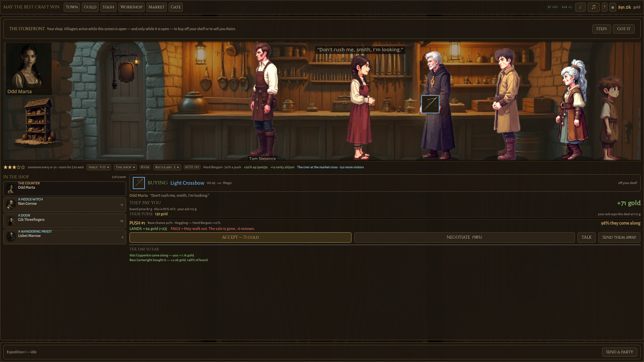Select the wandering priest Lisbet Marrow row
Viewport: 644px width, 362px height.
pyautogui.click(x=65, y=237)
